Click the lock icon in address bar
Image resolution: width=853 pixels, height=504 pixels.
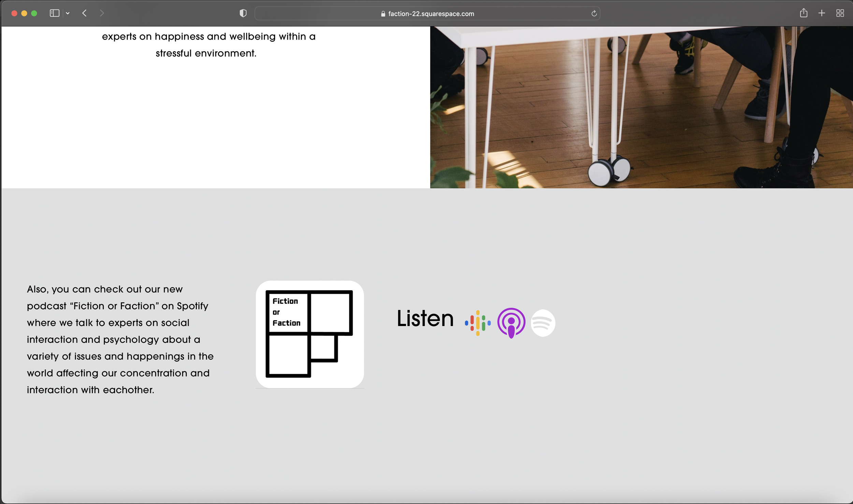pyautogui.click(x=383, y=14)
